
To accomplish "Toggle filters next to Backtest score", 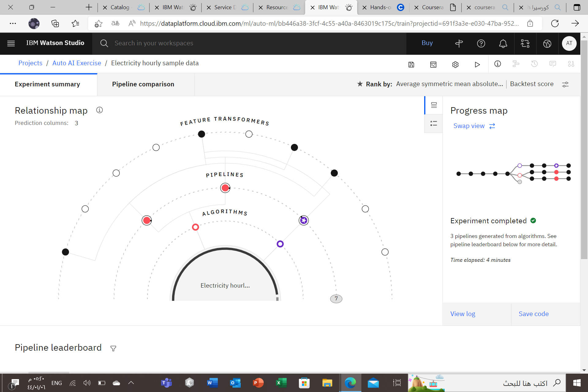I will [565, 84].
